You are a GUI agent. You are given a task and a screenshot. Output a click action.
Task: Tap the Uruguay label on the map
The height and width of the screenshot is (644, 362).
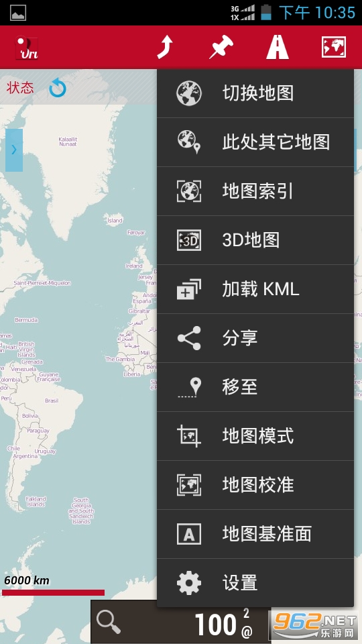(x=45, y=451)
